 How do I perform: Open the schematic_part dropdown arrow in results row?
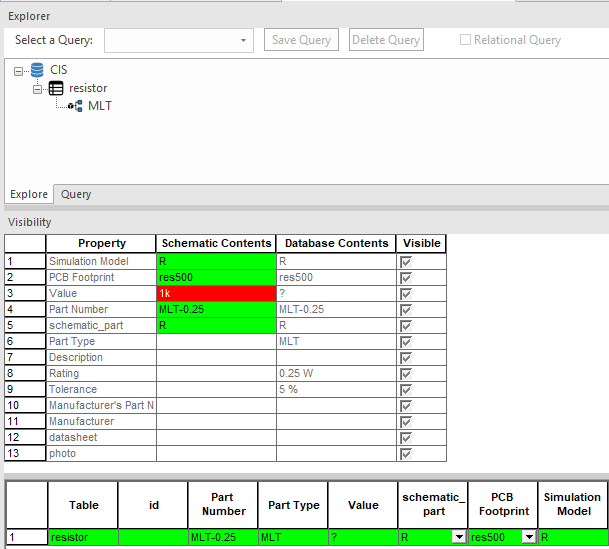click(x=459, y=537)
